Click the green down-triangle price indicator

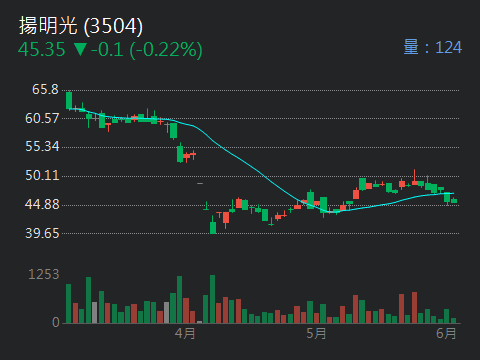[x=80, y=49]
